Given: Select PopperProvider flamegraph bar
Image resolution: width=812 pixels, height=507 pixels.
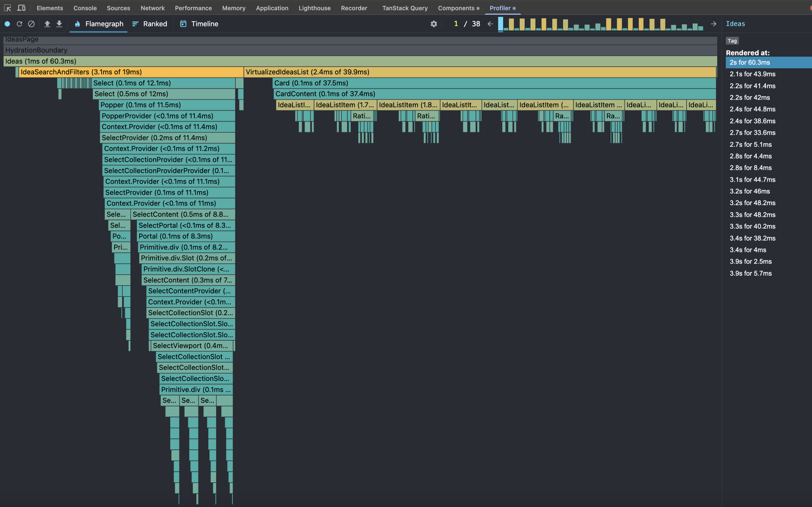Looking at the screenshot, I should tap(168, 116).
